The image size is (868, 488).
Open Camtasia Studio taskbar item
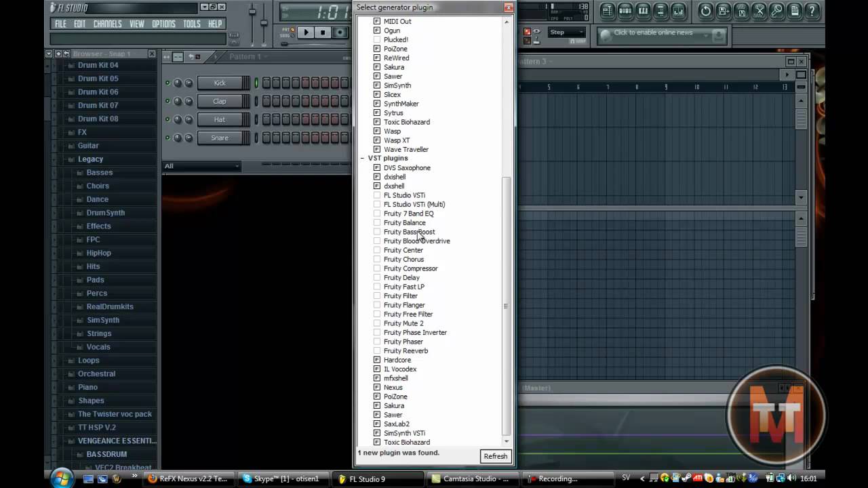(472, 479)
